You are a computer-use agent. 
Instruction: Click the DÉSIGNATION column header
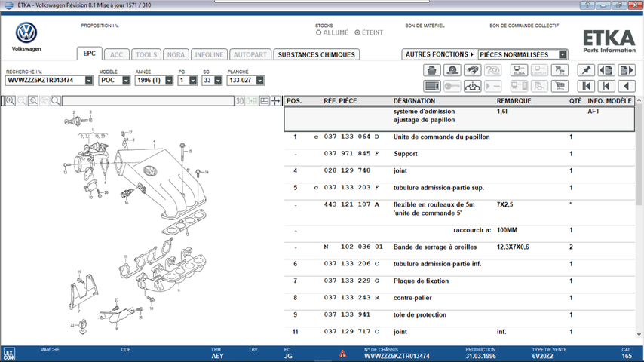pyautogui.click(x=414, y=100)
